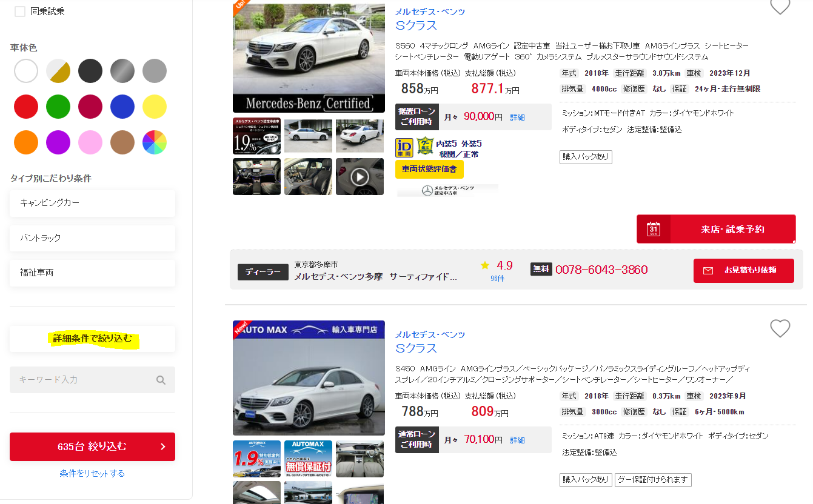Open the Sクラス S560 listing title
Viewport: 813px width, 504px height.
coord(416,25)
